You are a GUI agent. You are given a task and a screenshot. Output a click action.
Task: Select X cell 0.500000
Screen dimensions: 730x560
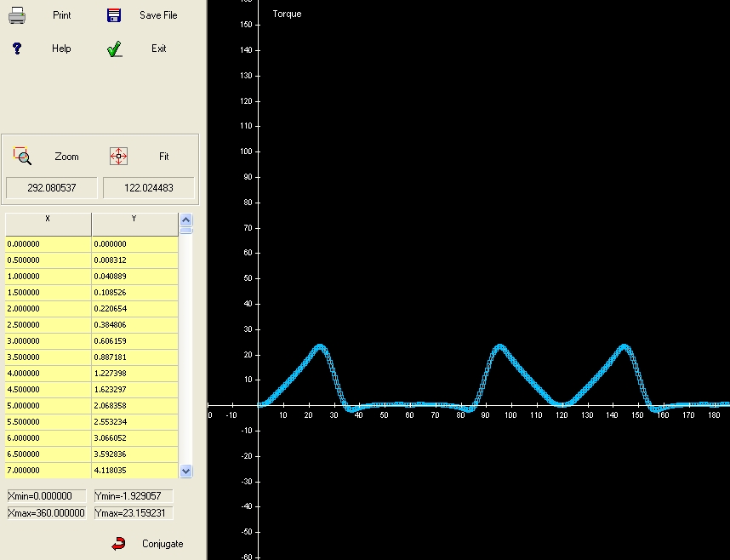coord(48,260)
